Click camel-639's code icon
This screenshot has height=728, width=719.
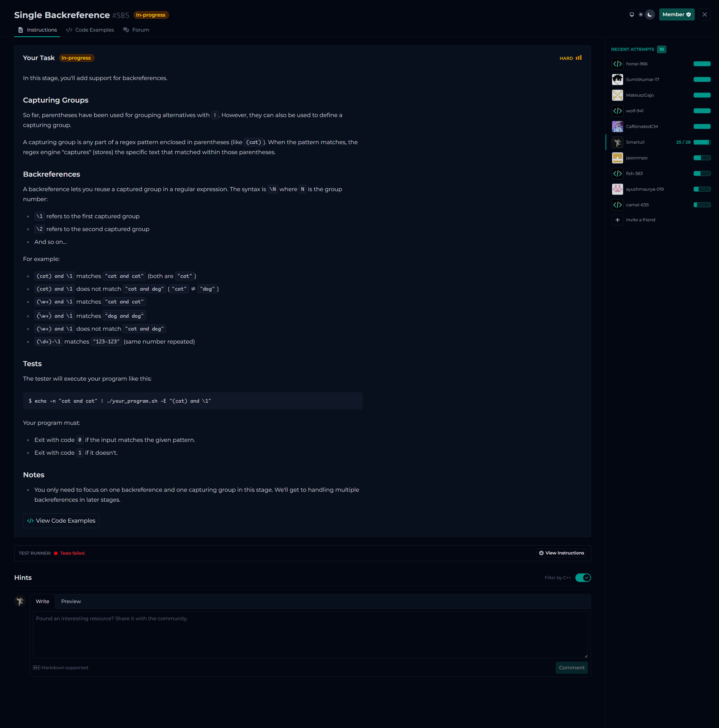pyautogui.click(x=617, y=205)
